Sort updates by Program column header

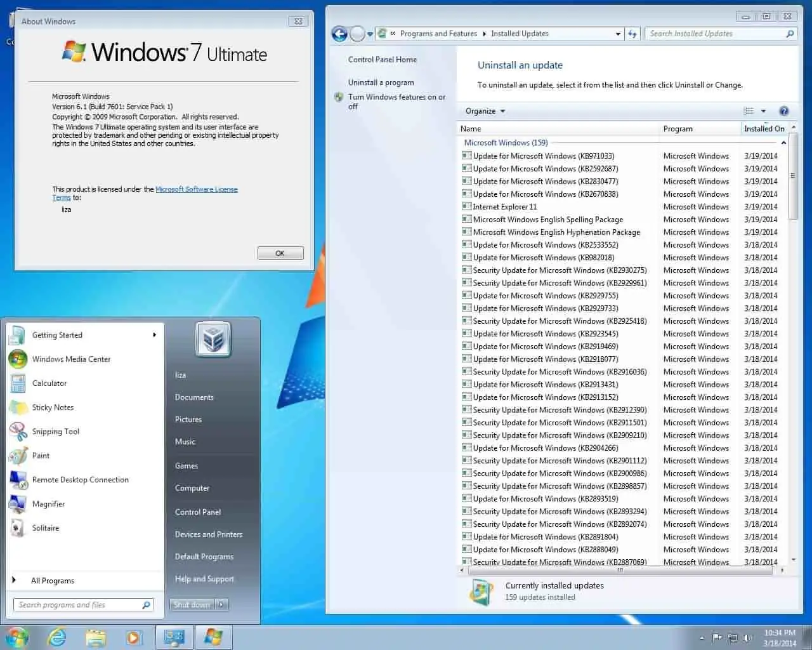[x=700, y=129]
